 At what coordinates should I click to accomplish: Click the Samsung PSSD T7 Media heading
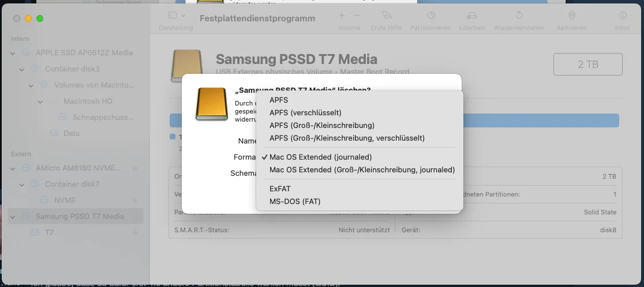(x=296, y=59)
